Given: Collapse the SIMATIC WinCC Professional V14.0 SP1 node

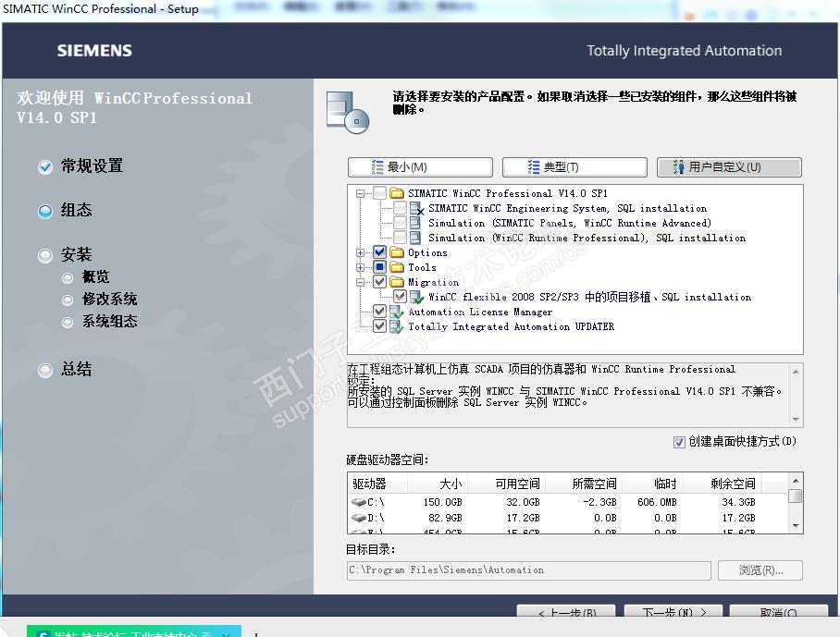Looking at the screenshot, I should (360, 193).
